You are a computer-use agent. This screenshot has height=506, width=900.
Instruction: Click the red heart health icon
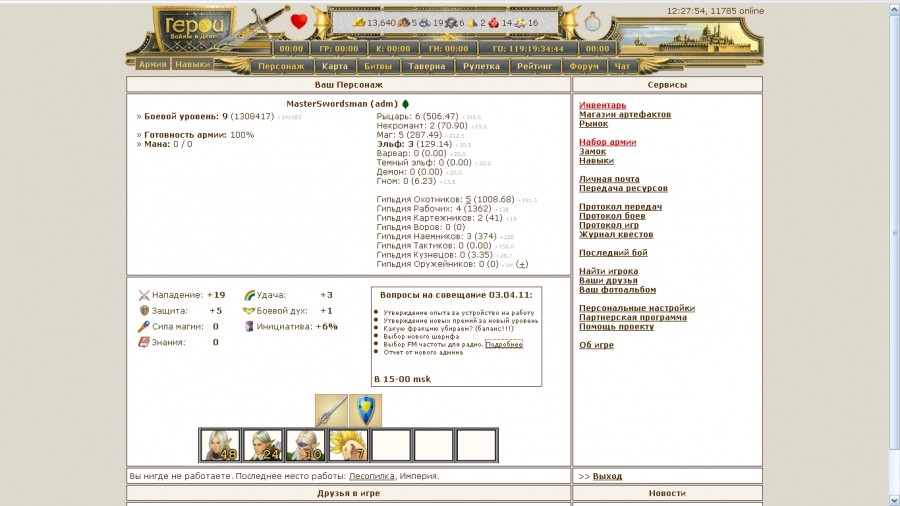pyautogui.click(x=299, y=21)
